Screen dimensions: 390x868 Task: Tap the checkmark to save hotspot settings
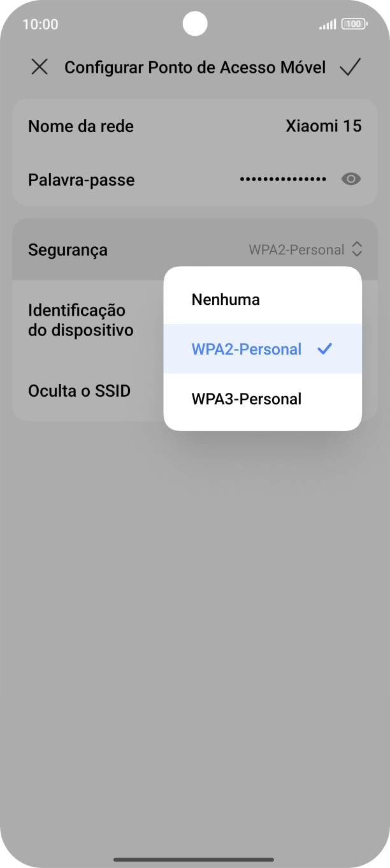click(x=349, y=67)
